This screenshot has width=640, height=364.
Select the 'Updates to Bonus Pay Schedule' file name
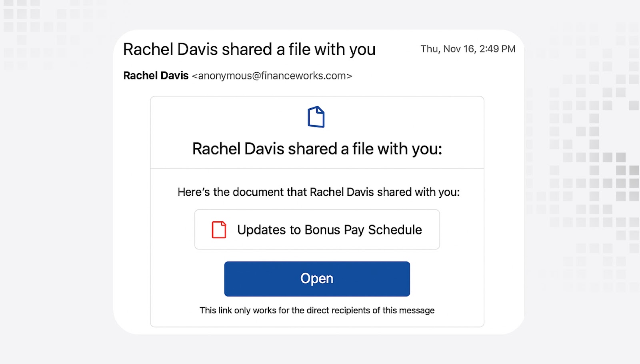click(x=329, y=230)
